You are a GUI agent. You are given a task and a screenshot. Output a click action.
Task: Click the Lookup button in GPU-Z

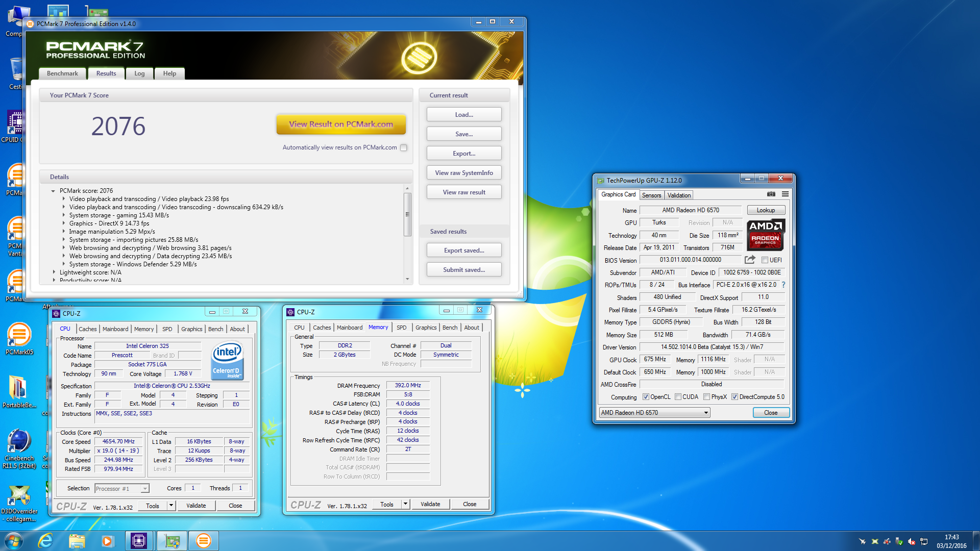click(x=766, y=210)
